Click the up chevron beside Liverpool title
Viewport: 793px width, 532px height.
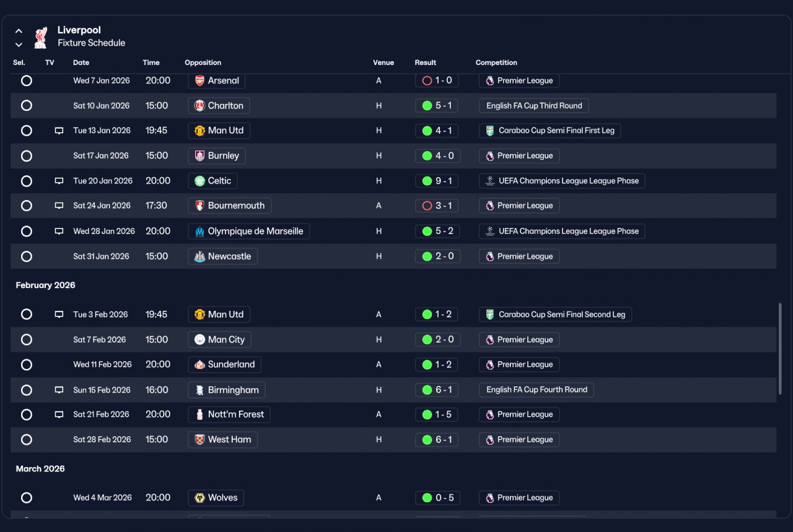19,31
